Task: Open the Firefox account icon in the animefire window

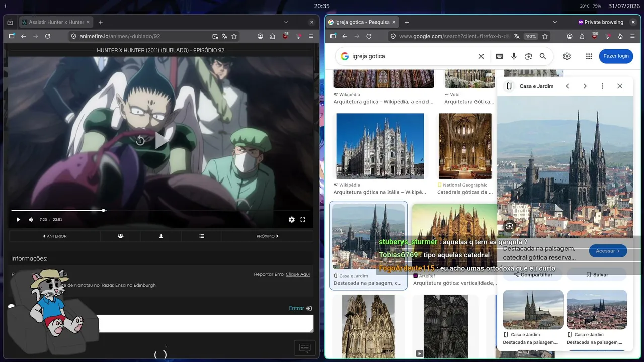Action: tap(260, 36)
